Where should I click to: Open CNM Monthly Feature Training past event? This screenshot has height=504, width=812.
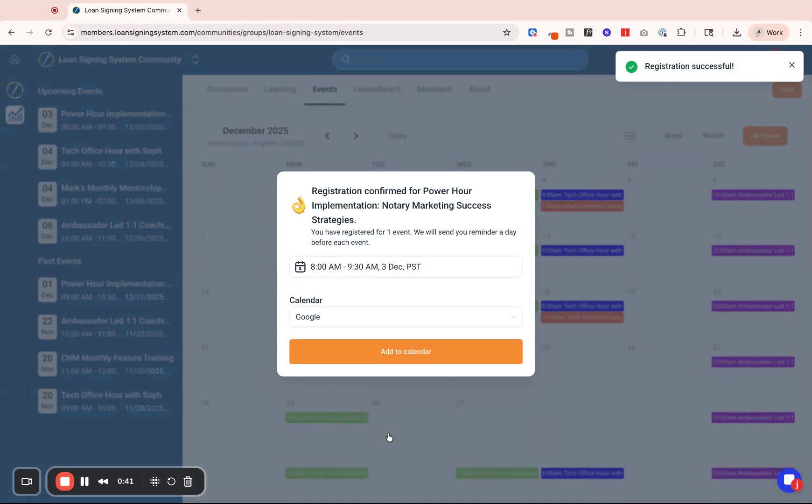click(105, 364)
